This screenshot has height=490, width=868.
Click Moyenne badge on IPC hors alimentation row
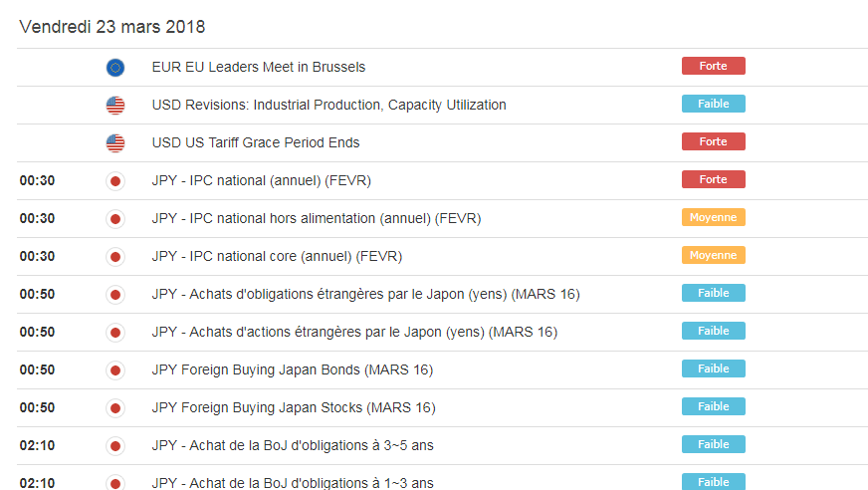click(713, 217)
